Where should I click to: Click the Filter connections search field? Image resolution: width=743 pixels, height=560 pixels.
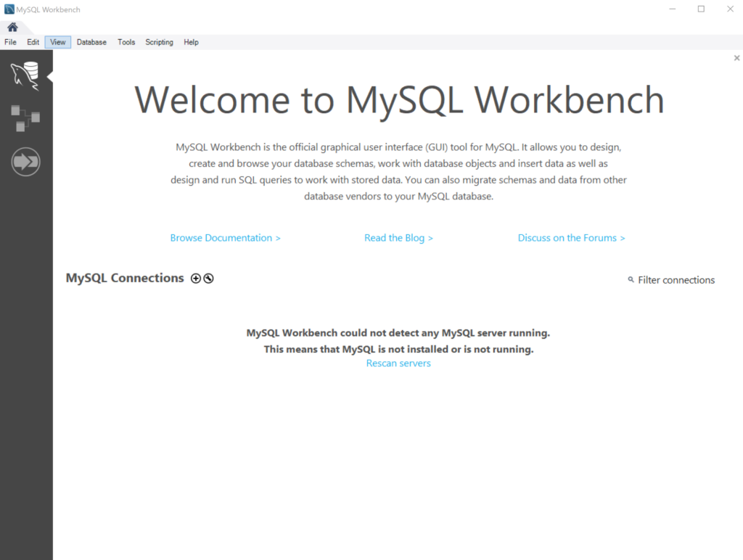point(676,279)
